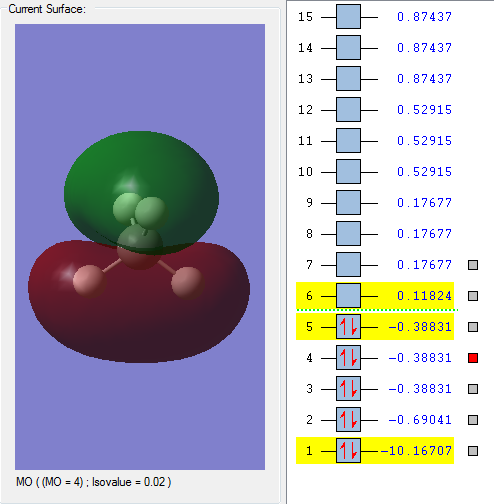Click the -10.16707 energy value
This screenshot has height=504, width=494.
click(x=416, y=451)
